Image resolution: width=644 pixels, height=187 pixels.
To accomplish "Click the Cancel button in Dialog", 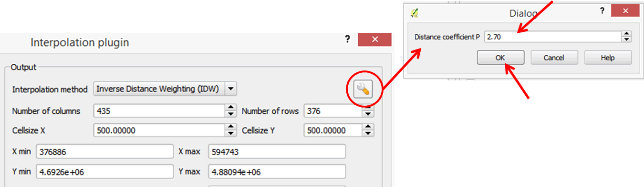I will tap(554, 58).
